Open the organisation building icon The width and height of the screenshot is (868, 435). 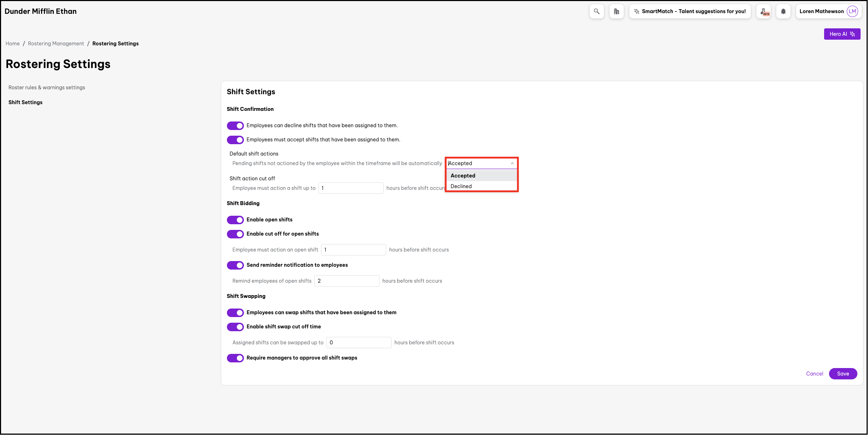click(616, 11)
